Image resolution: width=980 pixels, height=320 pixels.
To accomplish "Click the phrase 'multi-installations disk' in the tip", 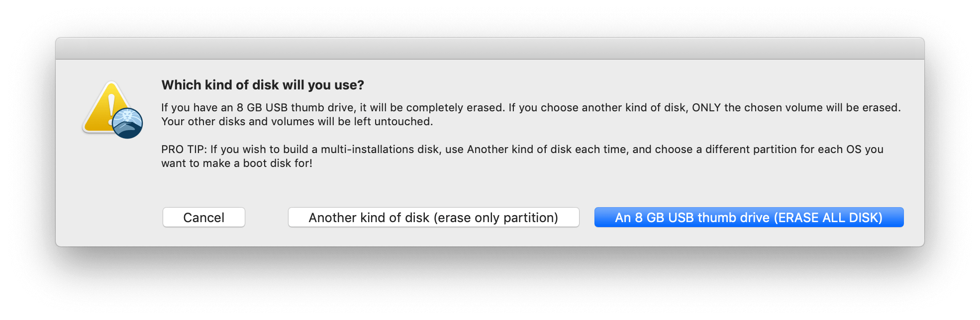I will 381,150.
